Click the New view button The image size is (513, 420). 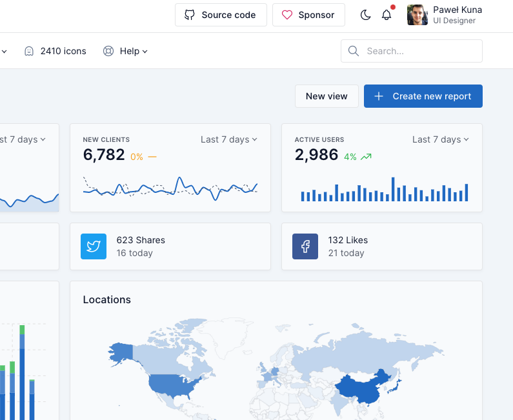click(x=327, y=96)
